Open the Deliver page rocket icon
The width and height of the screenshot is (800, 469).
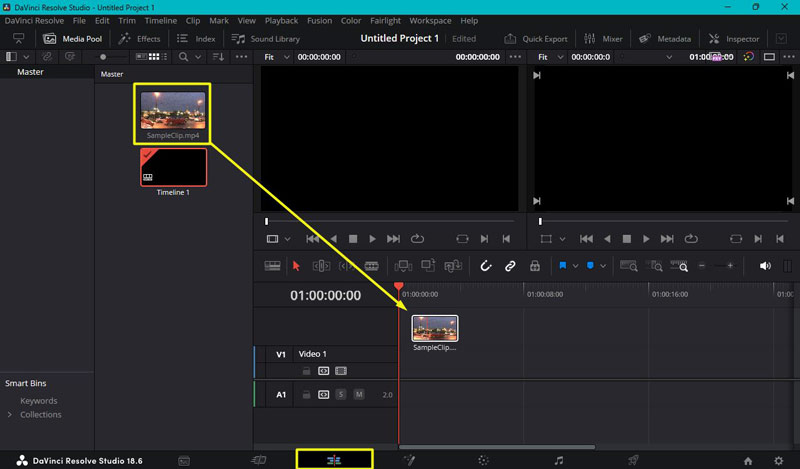pyautogui.click(x=633, y=460)
